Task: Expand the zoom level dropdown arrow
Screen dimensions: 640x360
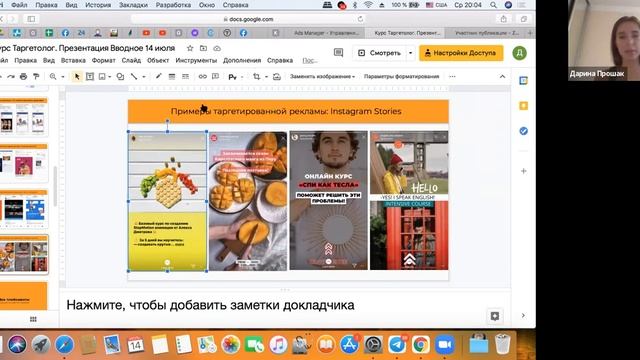Action: [x=63, y=76]
